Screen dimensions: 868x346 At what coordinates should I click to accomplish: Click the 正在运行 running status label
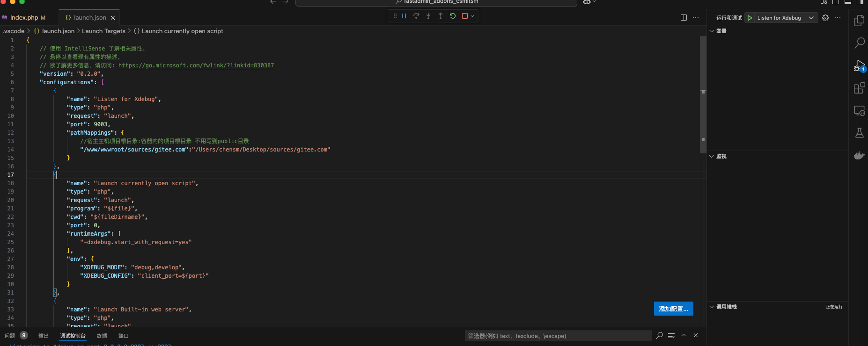point(834,307)
